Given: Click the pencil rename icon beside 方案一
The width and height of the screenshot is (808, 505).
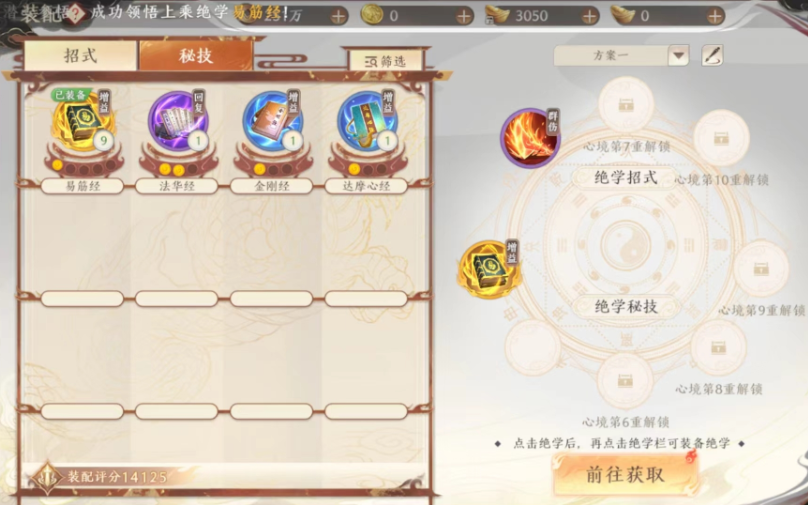Looking at the screenshot, I should click(x=712, y=55).
